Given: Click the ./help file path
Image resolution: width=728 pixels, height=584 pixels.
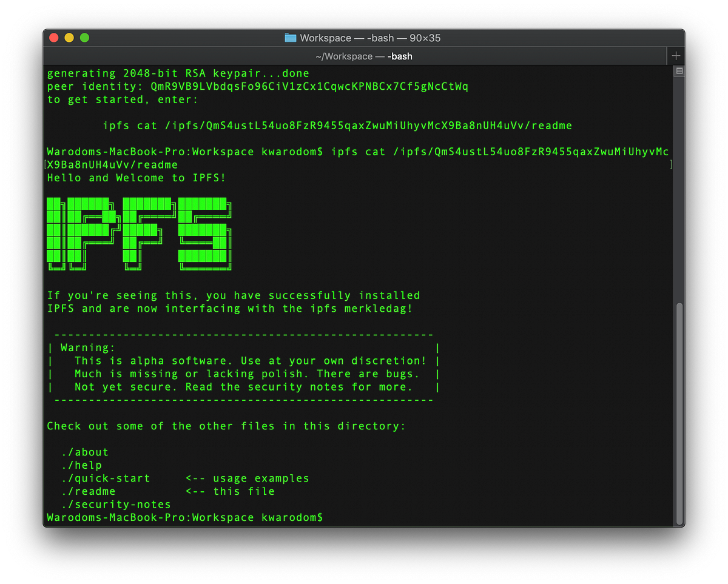Looking at the screenshot, I should (x=82, y=465).
